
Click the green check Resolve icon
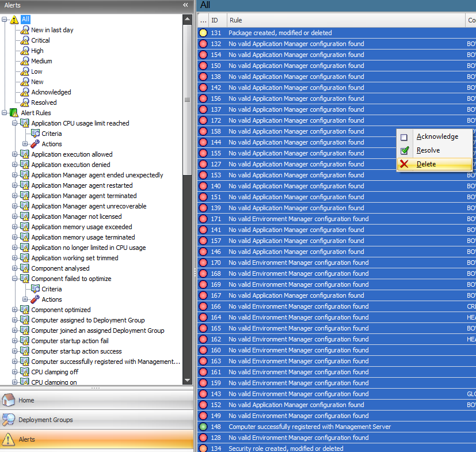405,150
